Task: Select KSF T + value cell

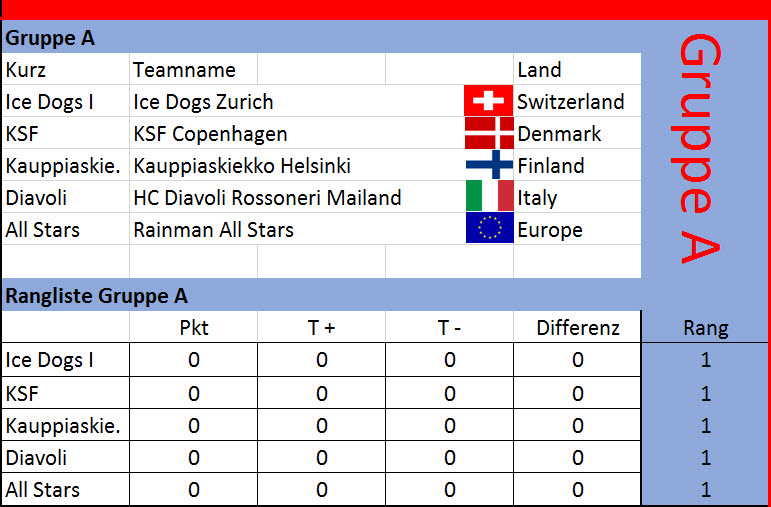Action: point(322,393)
